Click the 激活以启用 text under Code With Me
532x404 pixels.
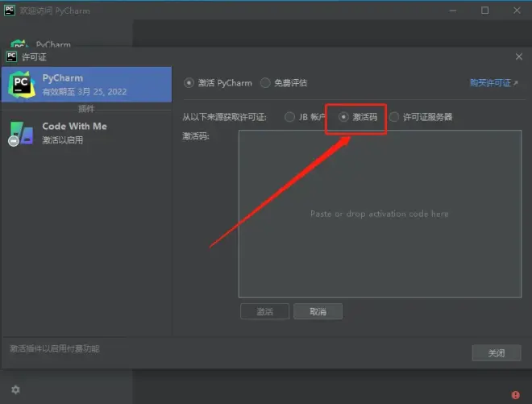click(x=62, y=140)
